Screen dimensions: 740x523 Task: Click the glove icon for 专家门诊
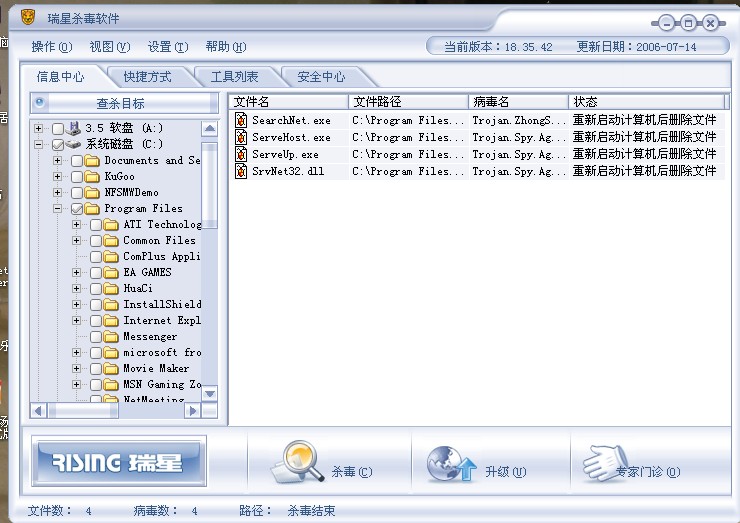(x=605, y=463)
